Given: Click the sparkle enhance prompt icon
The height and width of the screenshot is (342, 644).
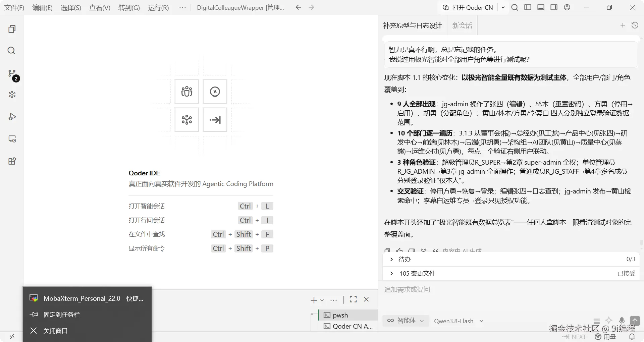Looking at the screenshot, I should (x=609, y=321).
